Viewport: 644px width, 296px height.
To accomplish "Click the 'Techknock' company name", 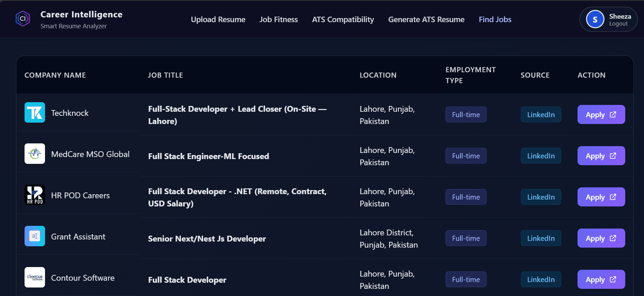I will [70, 113].
